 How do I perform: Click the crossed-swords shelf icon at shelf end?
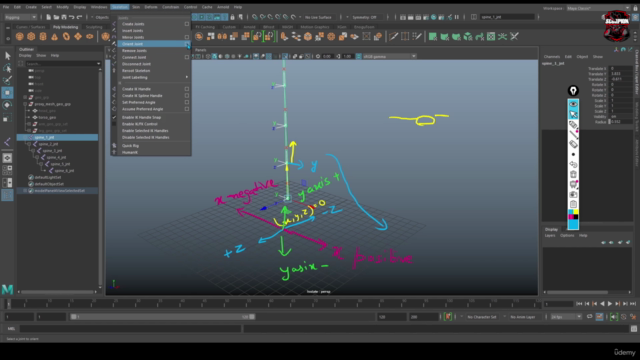514,37
